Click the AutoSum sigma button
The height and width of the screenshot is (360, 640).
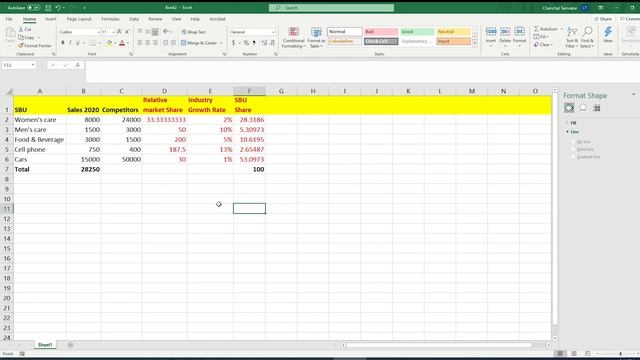(546, 29)
